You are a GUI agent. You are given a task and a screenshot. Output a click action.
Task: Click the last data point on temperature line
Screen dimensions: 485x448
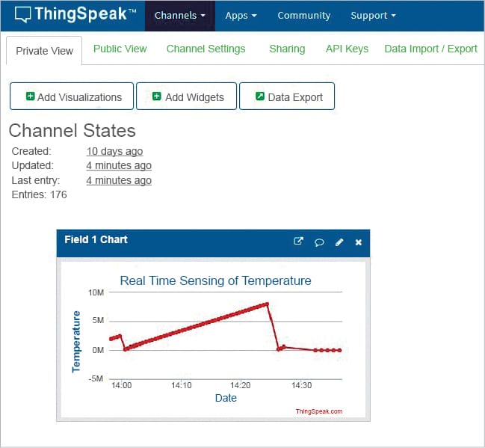click(340, 351)
